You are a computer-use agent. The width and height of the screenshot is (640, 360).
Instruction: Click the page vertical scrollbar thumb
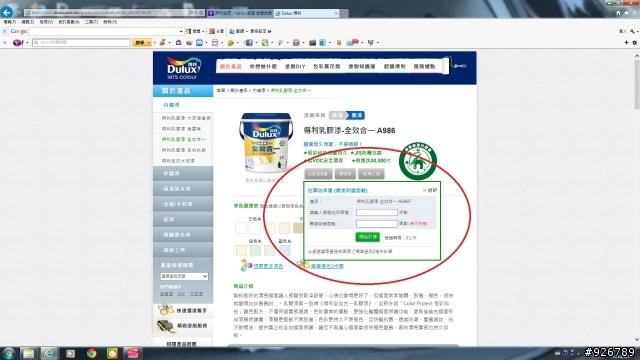[x=637, y=84]
